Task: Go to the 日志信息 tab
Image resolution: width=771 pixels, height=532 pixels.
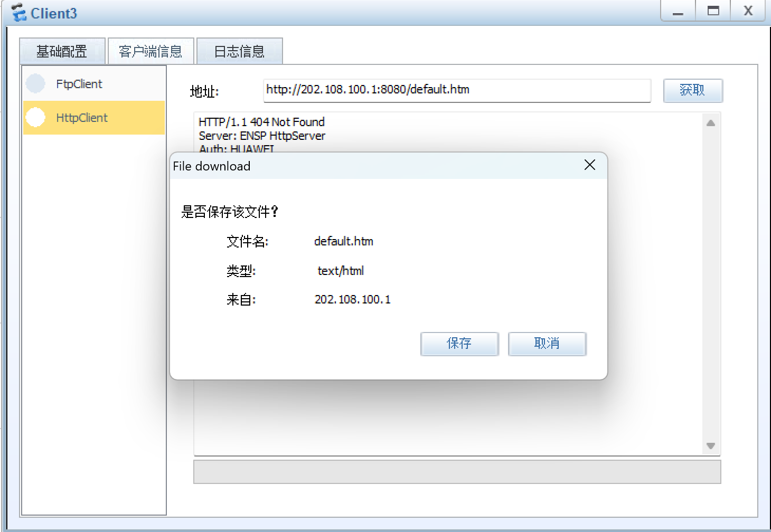Action: 239,51
